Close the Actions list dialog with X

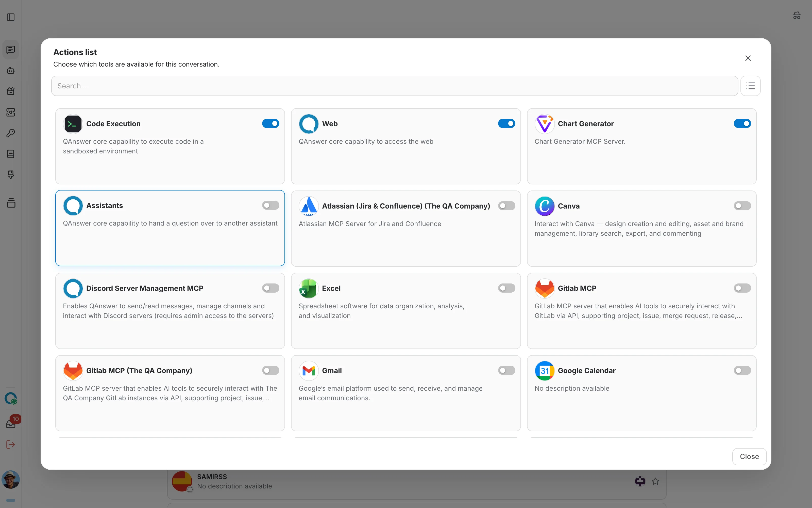pos(748,58)
